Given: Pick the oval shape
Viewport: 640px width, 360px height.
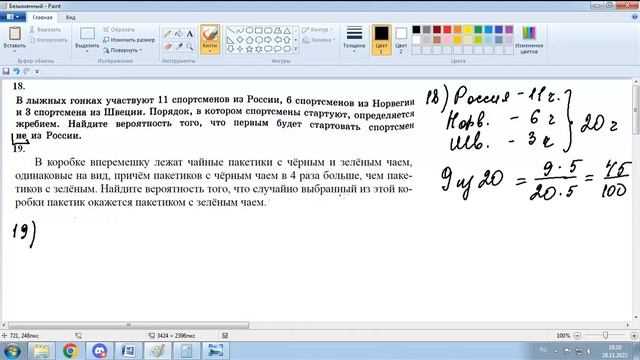Looking at the screenshot, I should (249, 31).
